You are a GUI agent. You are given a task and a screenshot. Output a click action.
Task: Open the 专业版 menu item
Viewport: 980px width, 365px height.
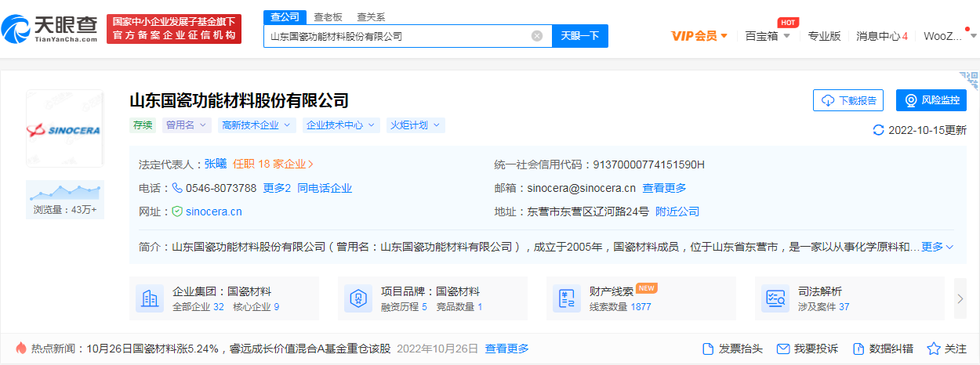coord(824,35)
